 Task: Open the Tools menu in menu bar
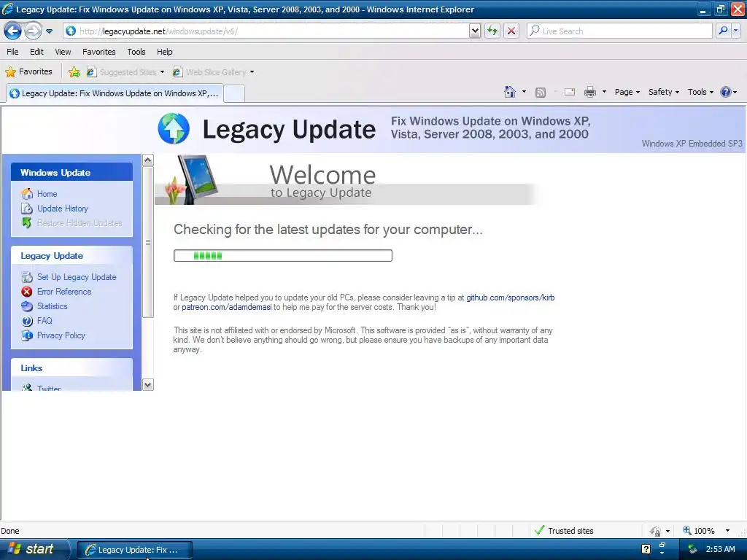point(136,52)
